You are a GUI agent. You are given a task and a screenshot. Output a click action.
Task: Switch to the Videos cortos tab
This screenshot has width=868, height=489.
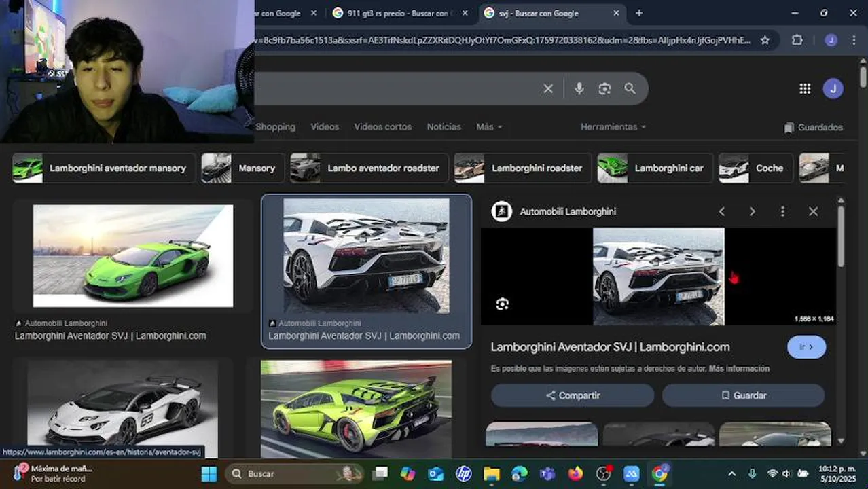[383, 127]
